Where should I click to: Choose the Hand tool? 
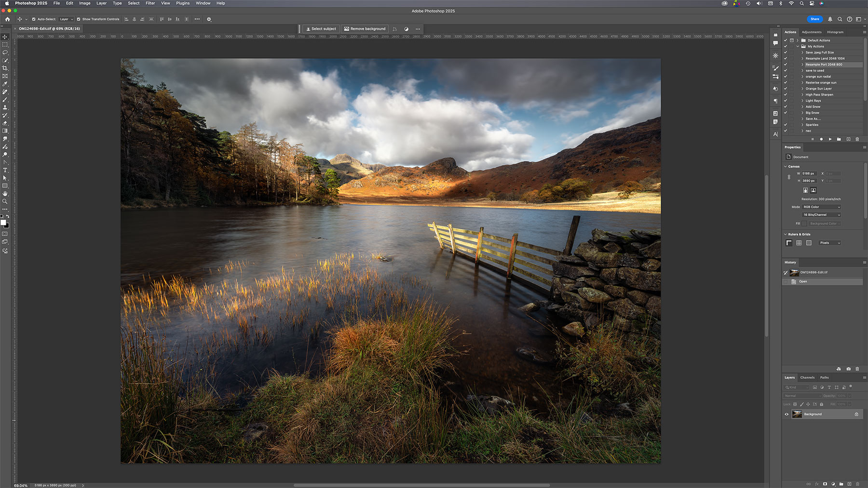(5, 194)
